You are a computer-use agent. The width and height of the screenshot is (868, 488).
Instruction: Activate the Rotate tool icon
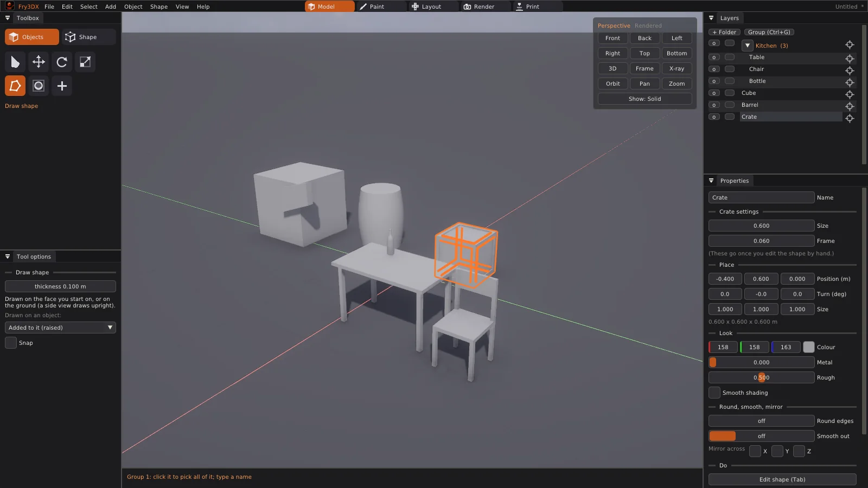click(x=62, y=62)
